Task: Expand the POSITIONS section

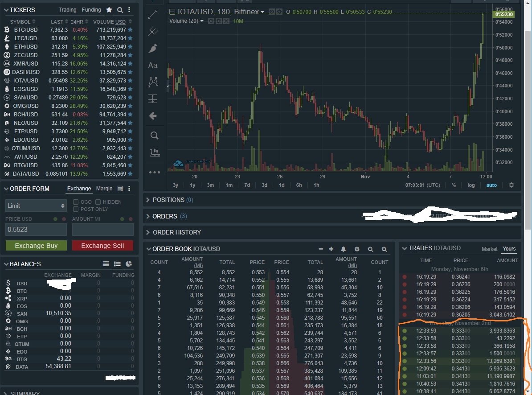Action: coord(147,200)
